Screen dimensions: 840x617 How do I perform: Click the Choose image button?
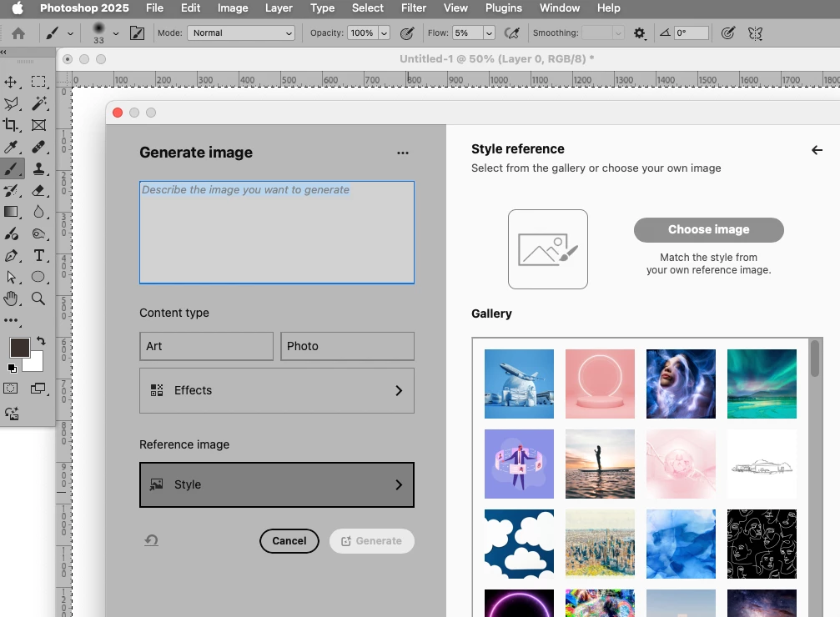pyautogui.click(x=708, y=230)
